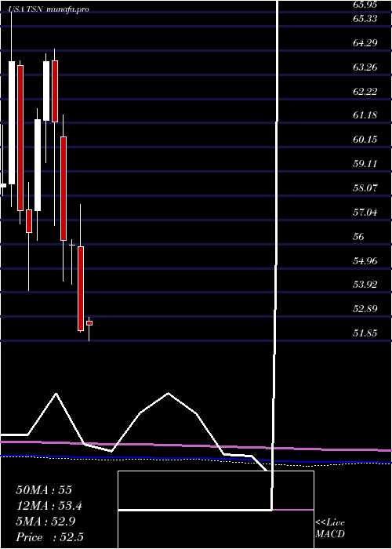Select the 64.29 price axis label
The width and height of the screenshot is (392, 549).
point(366,42)
